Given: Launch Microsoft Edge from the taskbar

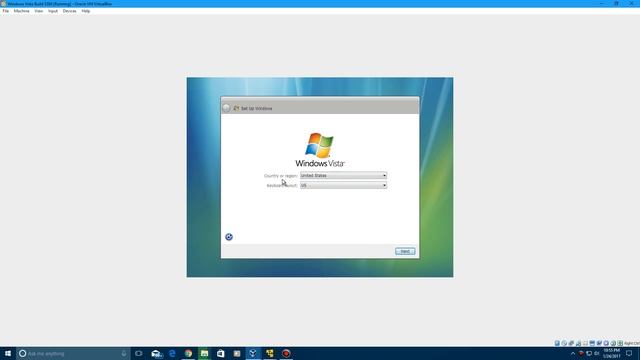Looking at the screenshot, I should pyautogui.click(x=172, y=353).
